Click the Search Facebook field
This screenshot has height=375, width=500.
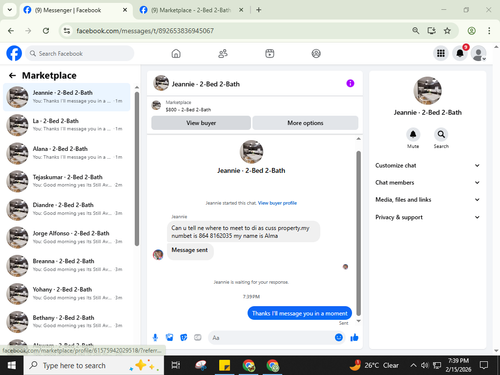point(80,53)
